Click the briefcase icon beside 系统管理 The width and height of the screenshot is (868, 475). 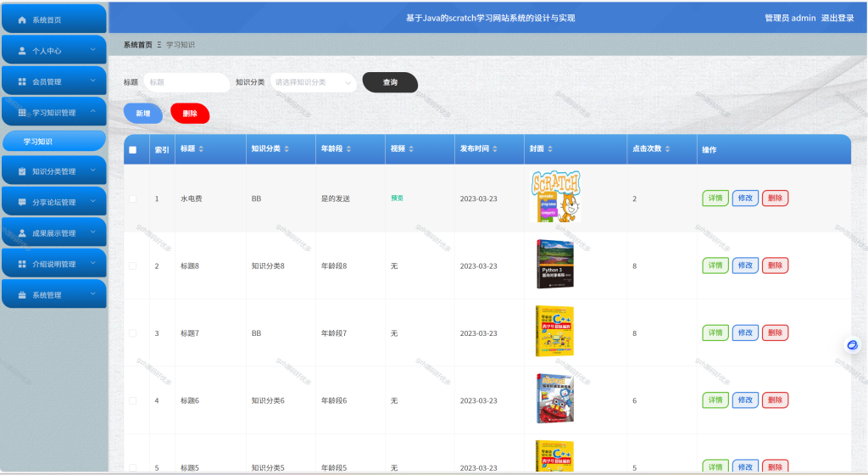click(x=22, y=296)
